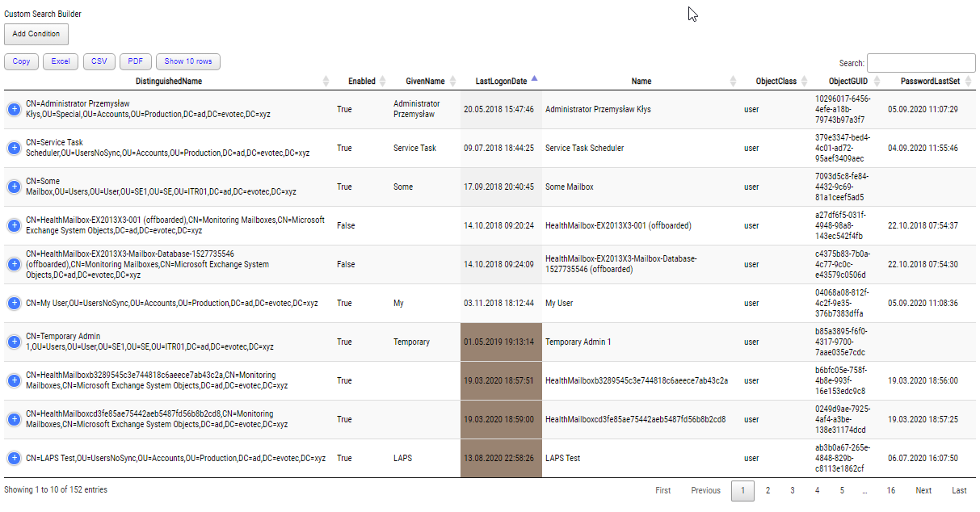Viewport: 980px width, 512px height.
Task: Click inside the Search field
Action: click(x=921, y=62)
